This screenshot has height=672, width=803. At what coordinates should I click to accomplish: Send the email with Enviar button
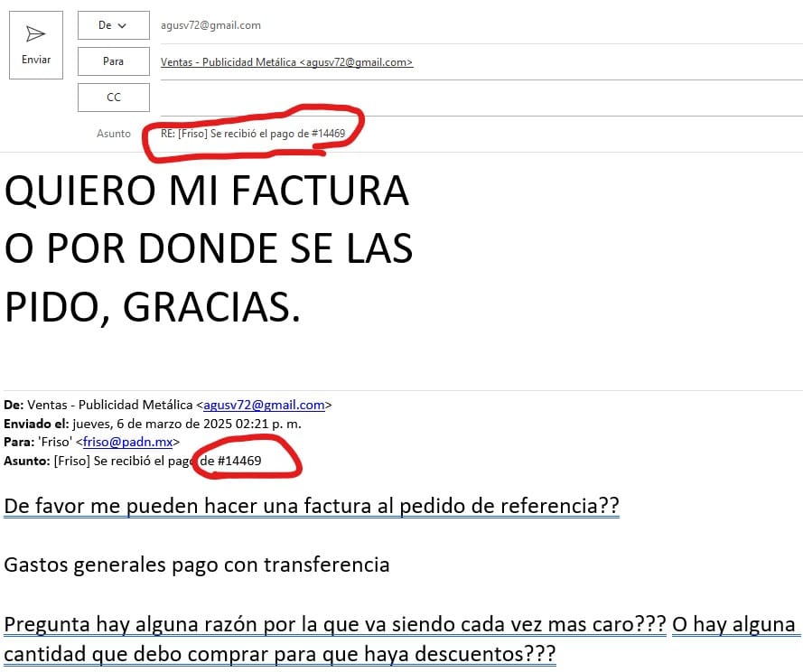click(36, 45)
